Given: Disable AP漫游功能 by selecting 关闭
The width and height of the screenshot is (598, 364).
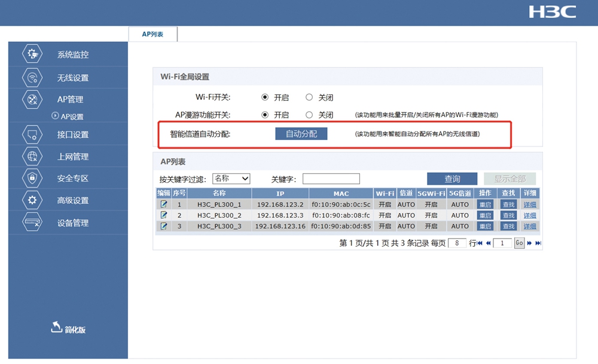Looking at the screenshot, I should coord(309,115).
